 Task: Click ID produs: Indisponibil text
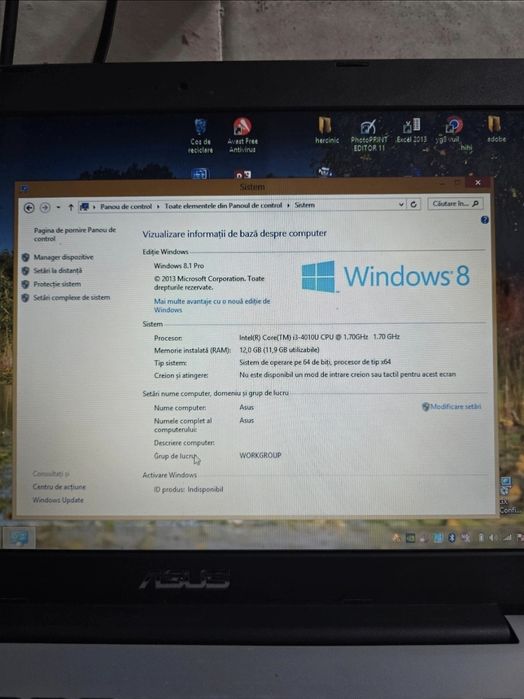click(188, 489)
